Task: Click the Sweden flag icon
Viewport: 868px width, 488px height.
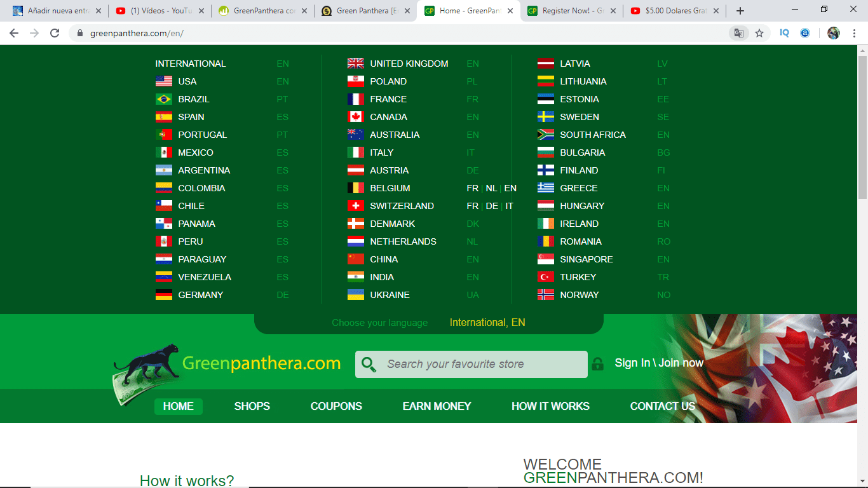Action: [546, 117]
